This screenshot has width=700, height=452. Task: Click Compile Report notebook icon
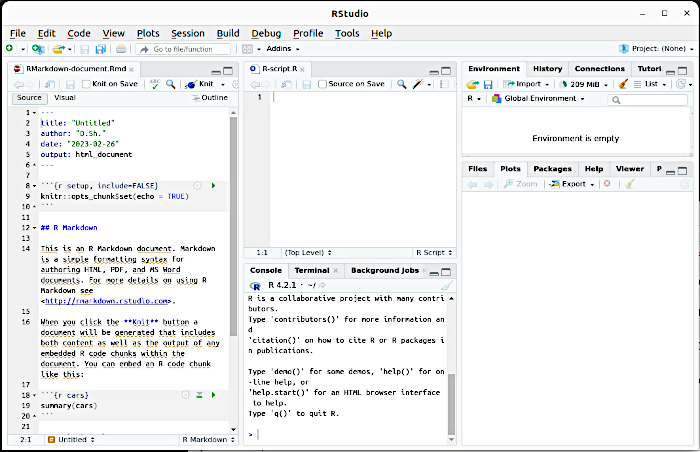[x=444, y=84]
